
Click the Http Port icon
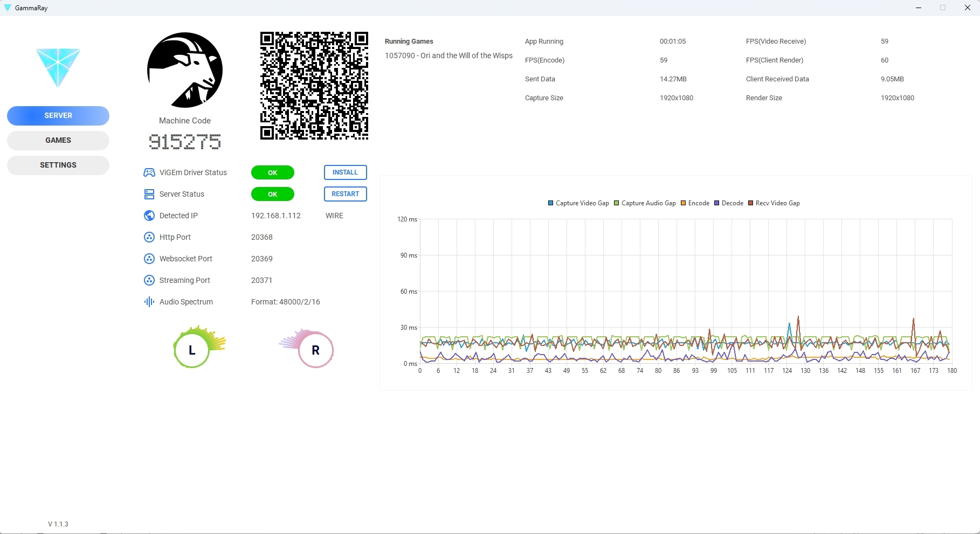tap(149, 237)
